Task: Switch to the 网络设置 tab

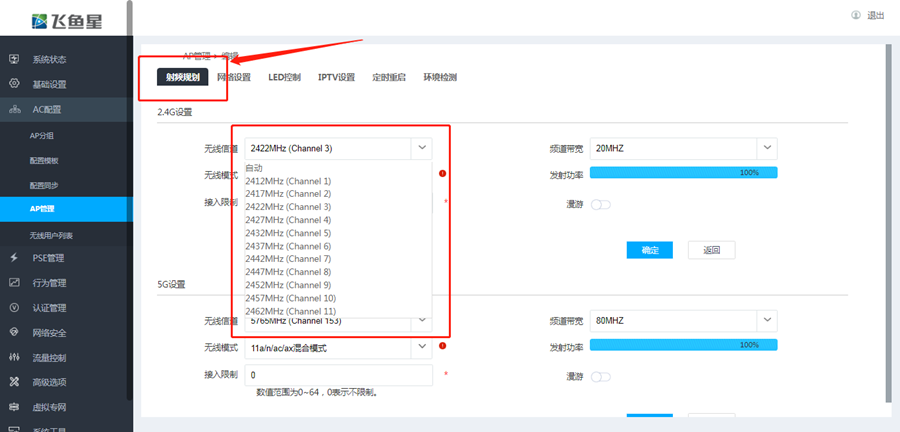Action: [x=234, y=77]
